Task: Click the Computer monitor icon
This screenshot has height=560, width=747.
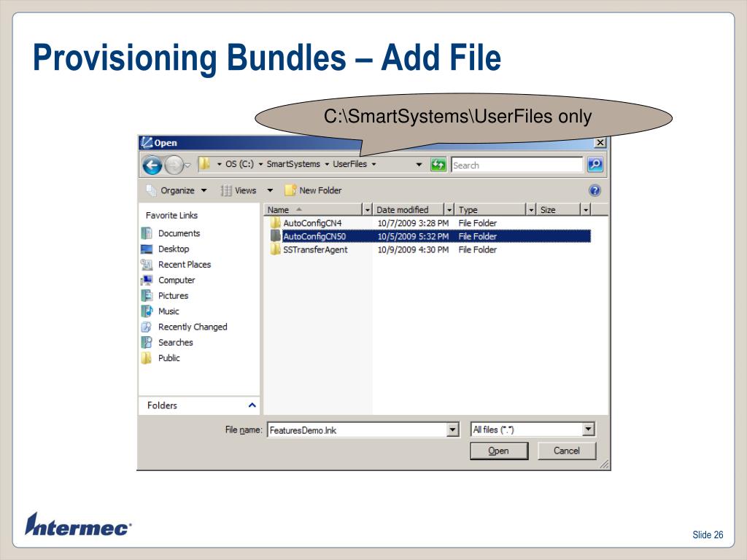Action: click(x=147, y=280)
